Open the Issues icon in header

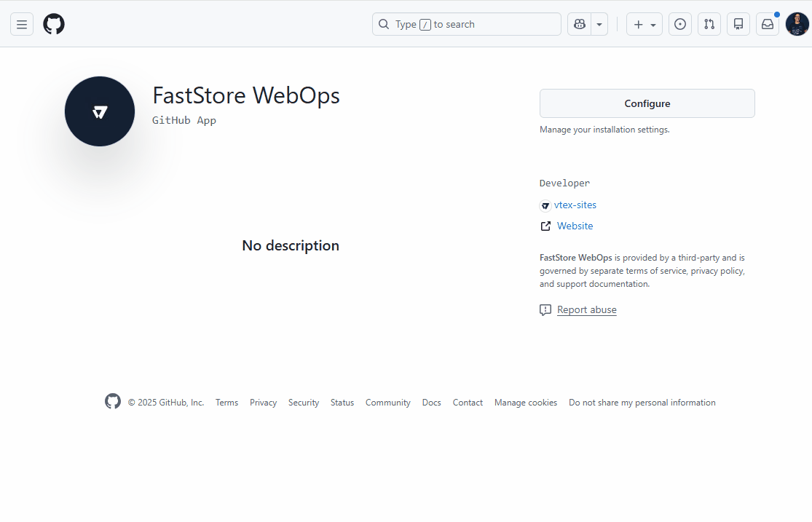(680, 24)
